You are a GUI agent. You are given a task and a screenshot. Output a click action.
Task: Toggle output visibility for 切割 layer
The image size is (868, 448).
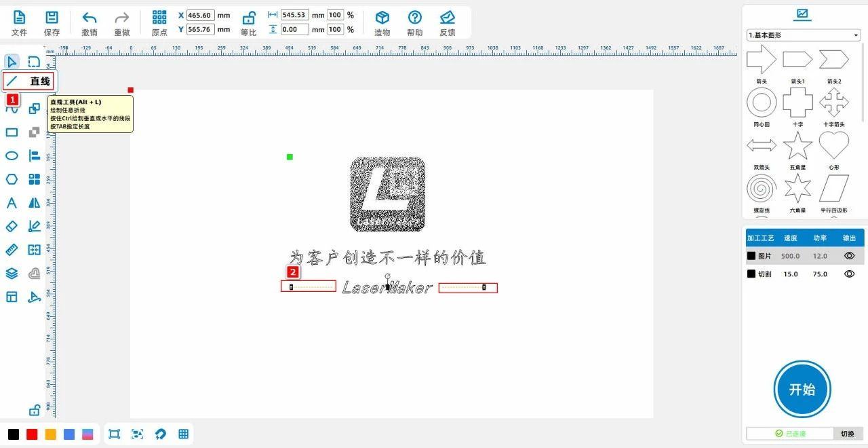(848, 274)
